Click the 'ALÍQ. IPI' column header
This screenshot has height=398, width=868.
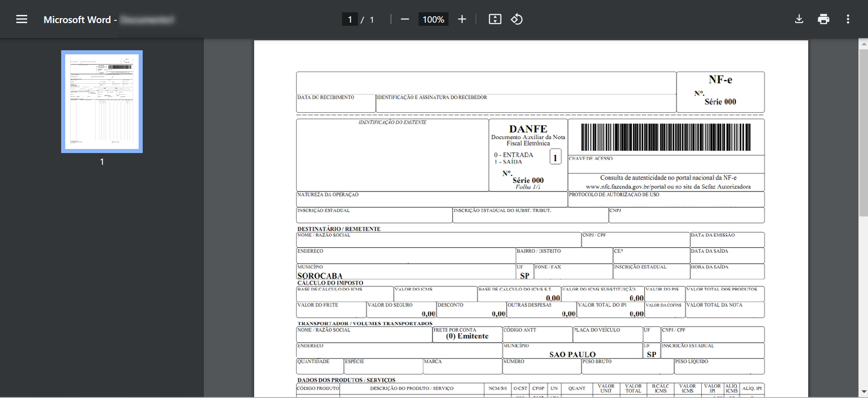coord(752,388)
